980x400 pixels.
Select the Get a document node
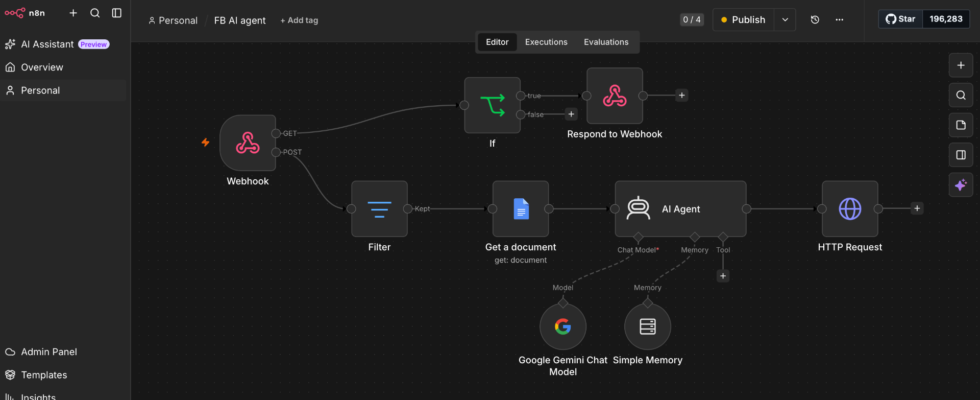tap(521, 209)
